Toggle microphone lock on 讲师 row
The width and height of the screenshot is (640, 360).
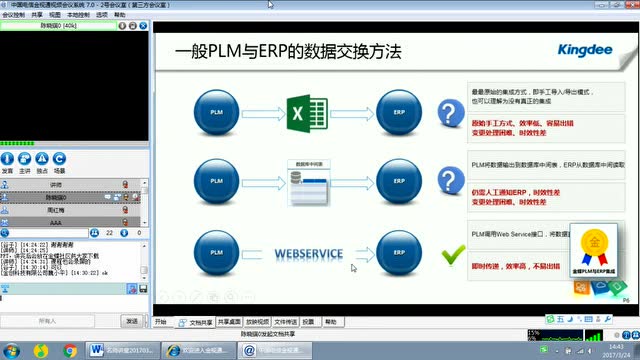tap(125, 185)
